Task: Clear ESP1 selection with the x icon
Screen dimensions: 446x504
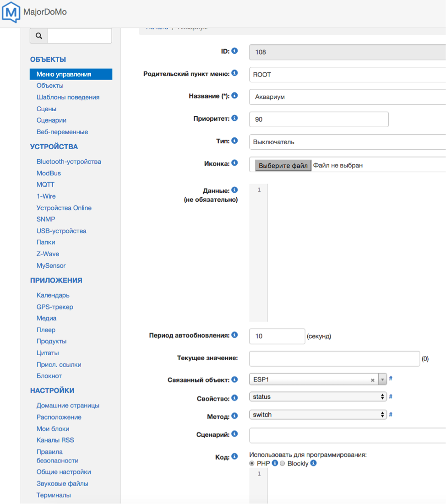Action: (x=373, y=379)
